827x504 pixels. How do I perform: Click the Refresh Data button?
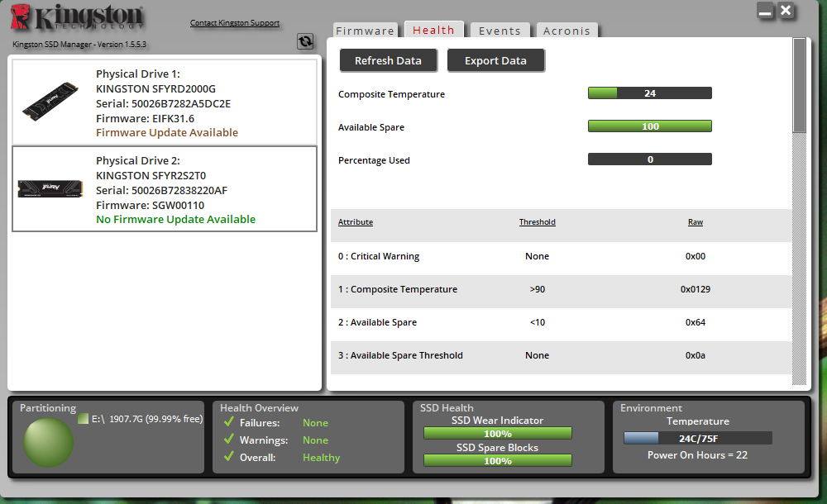tap(388, 60)
